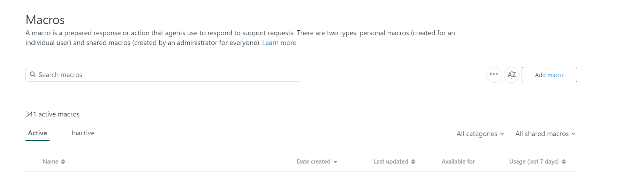Screen dimensions: 644x181
Task: Open the Learn more link
Action: click(x=279, y=43)
